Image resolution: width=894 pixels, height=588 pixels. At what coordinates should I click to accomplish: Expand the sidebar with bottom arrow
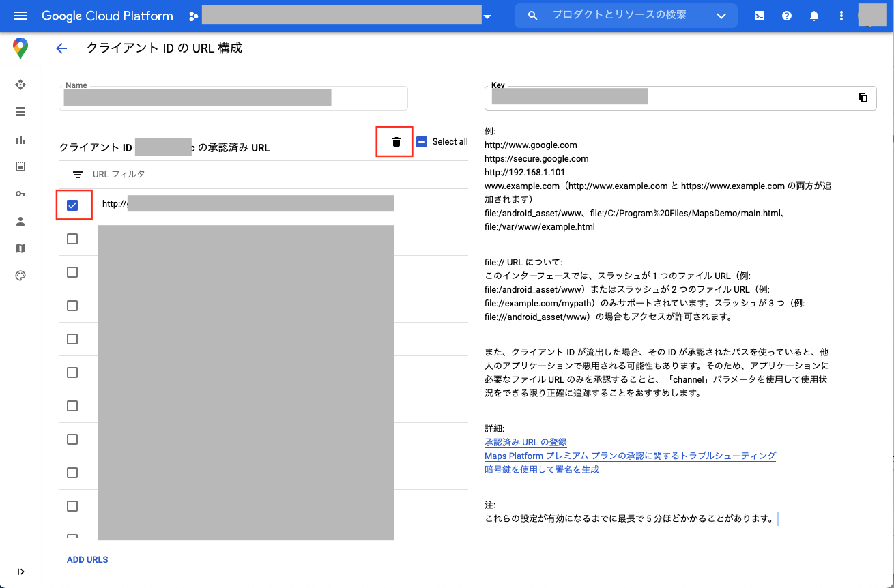click(x=20, y=572)
